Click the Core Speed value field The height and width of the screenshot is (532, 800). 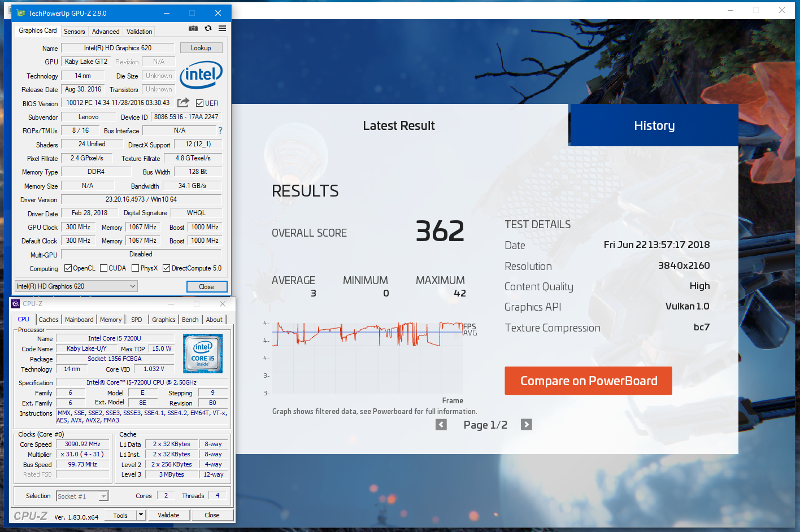coord(82,444)
